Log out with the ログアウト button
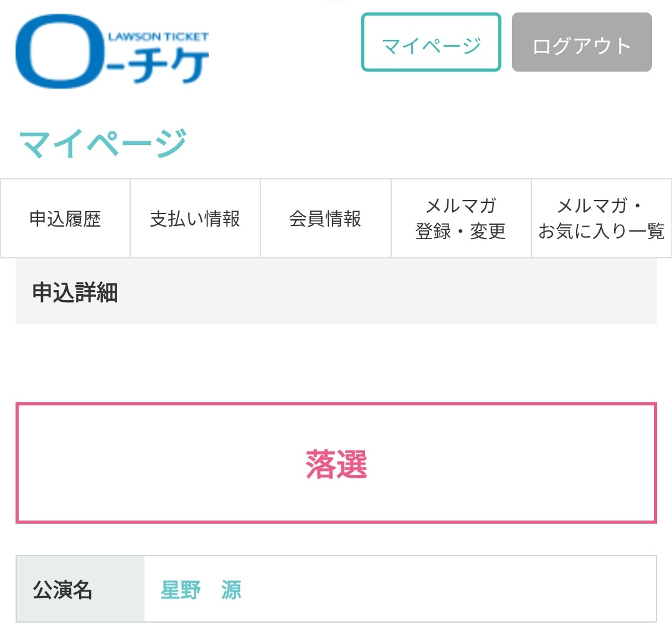672x637 pixels. 582,42
